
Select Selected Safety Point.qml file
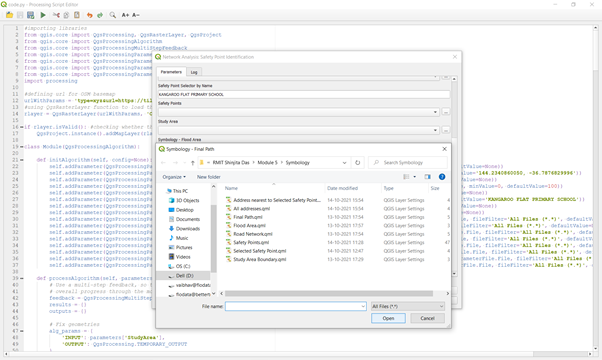pos(260,251)
